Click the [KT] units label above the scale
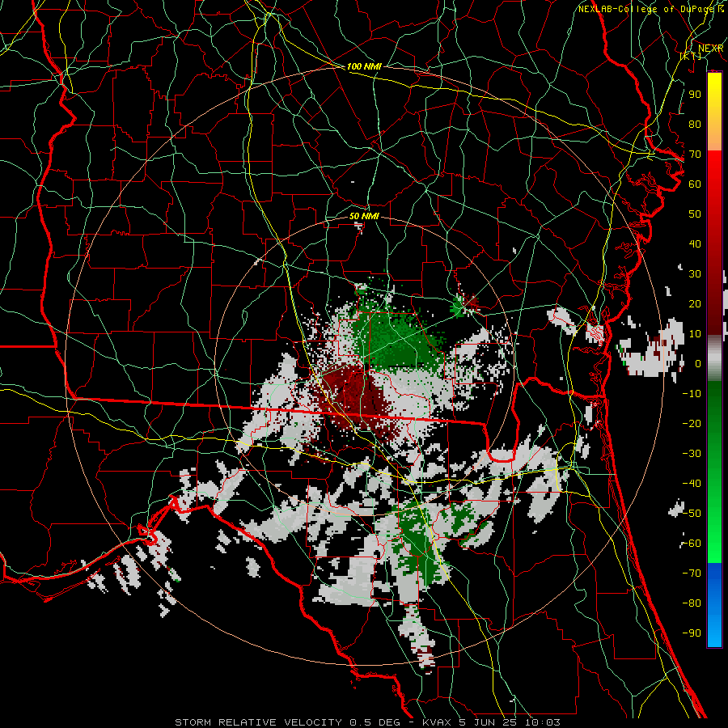Viewport: 728px width, 728px height. [x=691, y=56]
